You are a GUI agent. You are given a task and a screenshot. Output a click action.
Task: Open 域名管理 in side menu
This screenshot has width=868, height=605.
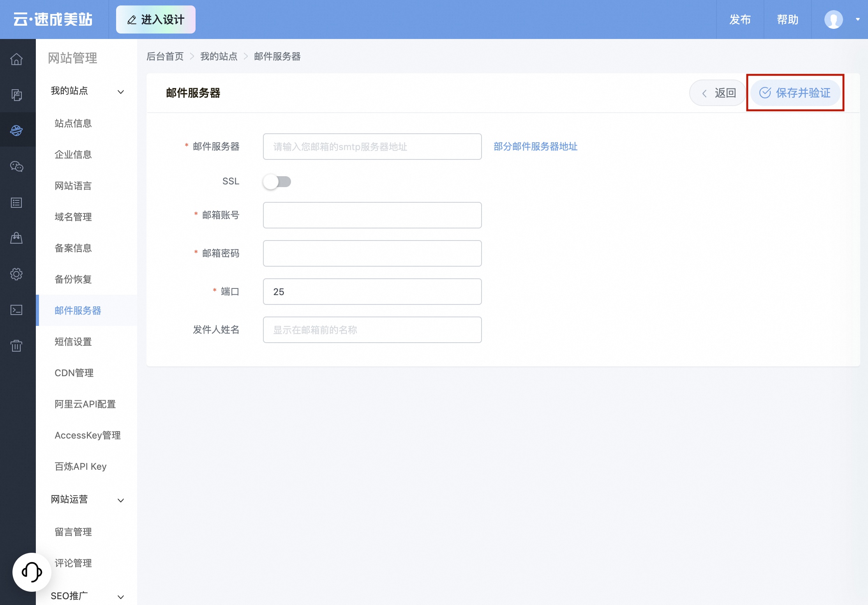(x=73, y=217)
